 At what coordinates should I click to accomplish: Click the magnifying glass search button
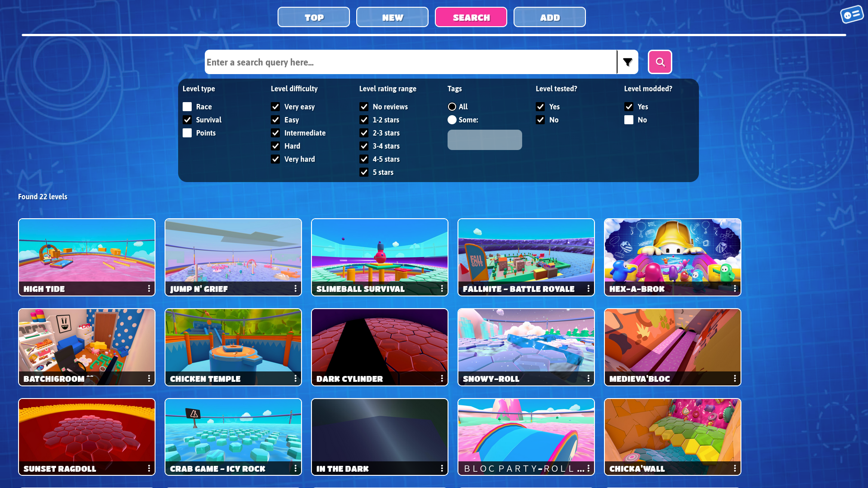pos(660,62)
